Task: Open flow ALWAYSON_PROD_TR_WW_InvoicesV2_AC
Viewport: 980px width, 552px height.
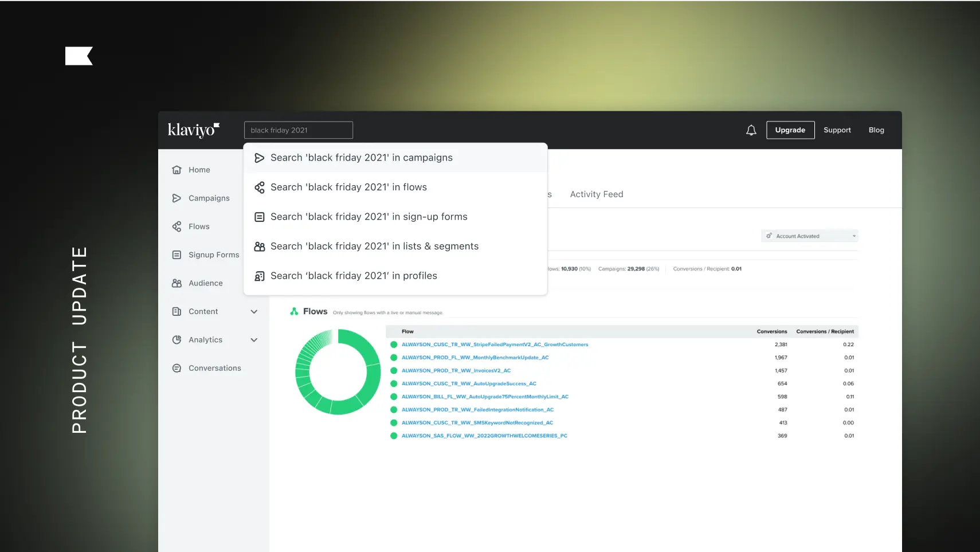Action: tap(456, 371)
